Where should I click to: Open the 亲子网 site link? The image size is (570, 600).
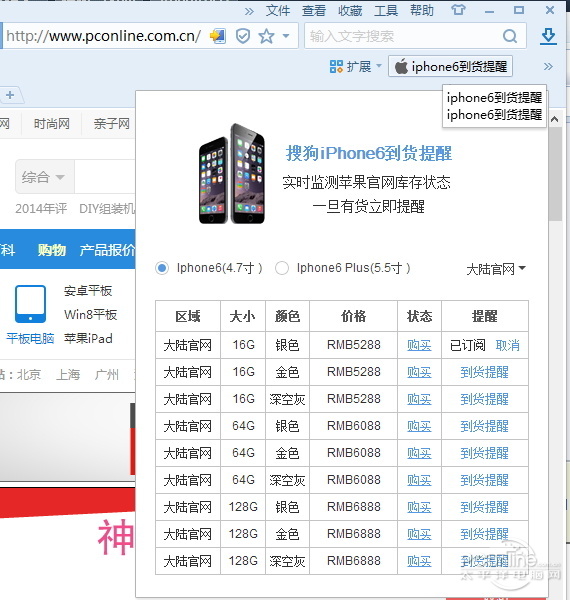pyautogui.click(x=111, y=124)
